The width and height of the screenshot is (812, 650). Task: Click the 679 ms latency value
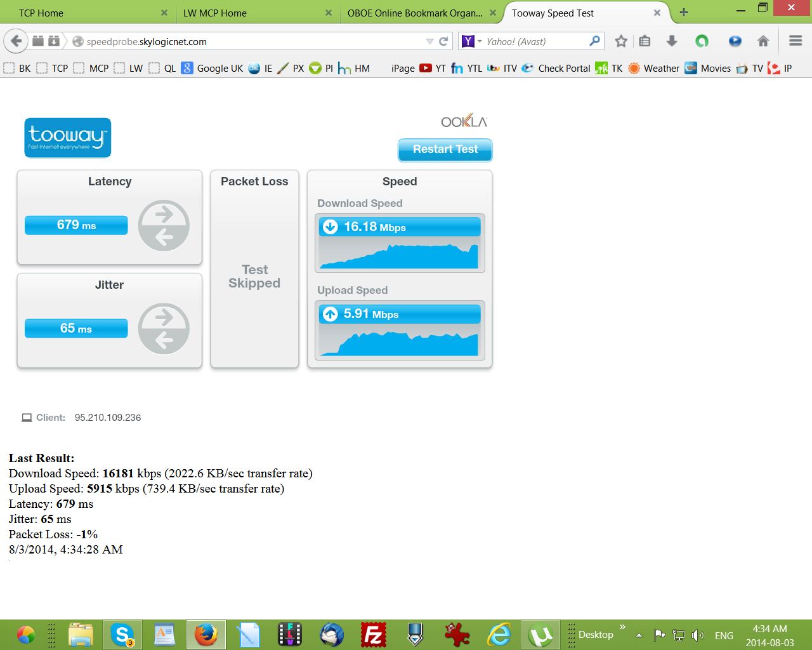pos(76,225)
